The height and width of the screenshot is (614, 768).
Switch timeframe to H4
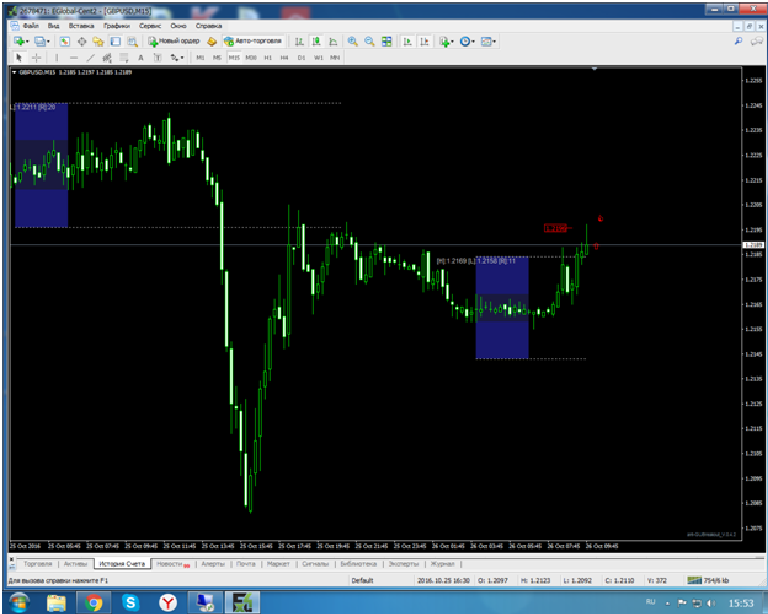(x=285, y=58)
